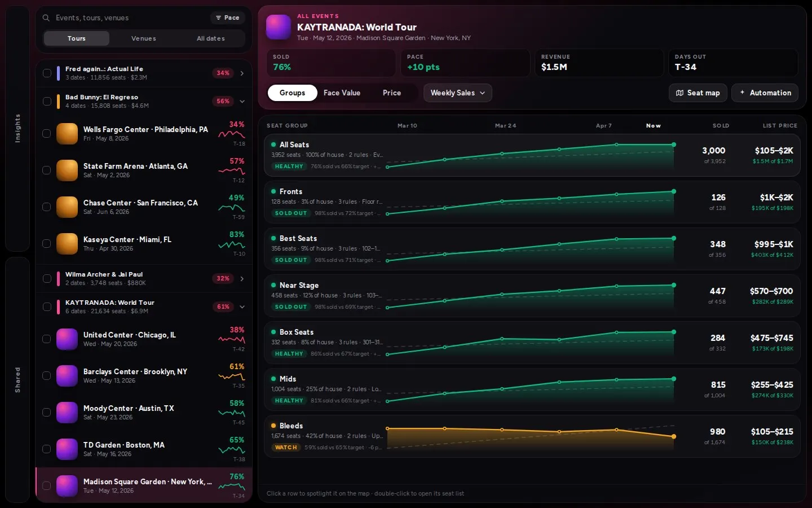Open the Shared side panel tab
Screen dimensions: 812x508
pyautogui.click(x=17, y=379)
